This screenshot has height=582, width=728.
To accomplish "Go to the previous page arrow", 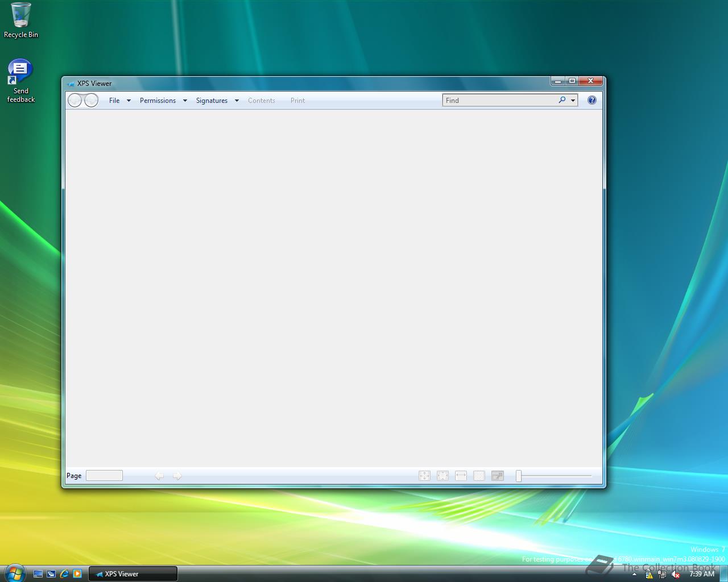I will tap(159, 476).
